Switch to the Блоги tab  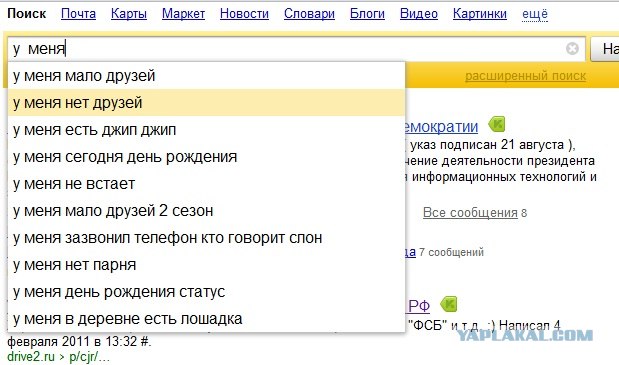(367, 14)
